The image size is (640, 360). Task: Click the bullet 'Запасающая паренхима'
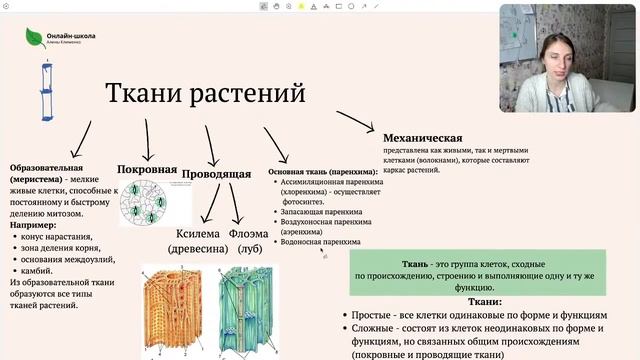[x=321, y=212]
